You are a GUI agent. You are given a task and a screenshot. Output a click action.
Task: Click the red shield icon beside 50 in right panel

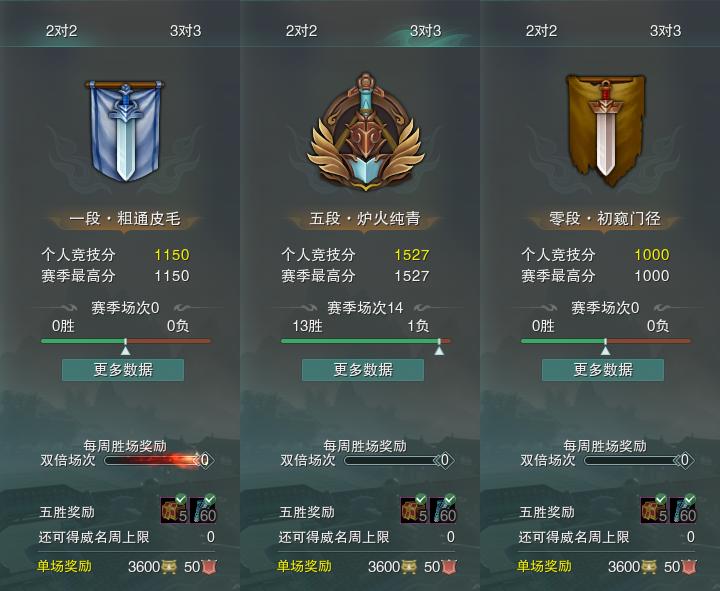coord(689,567)
